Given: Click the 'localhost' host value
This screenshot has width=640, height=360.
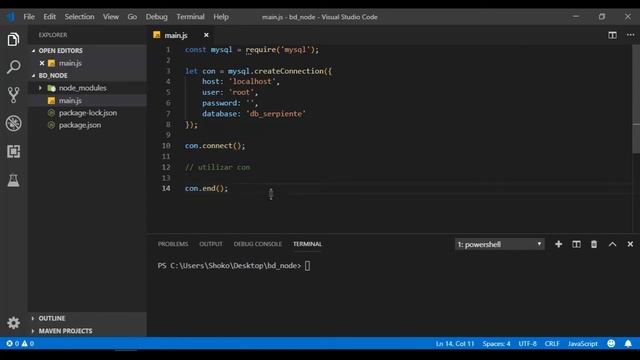Looking at the screenshot, I should [252, 81].
